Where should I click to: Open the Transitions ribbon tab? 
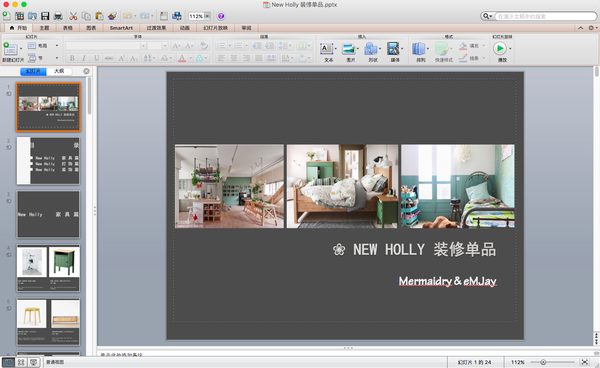point(156,28)
